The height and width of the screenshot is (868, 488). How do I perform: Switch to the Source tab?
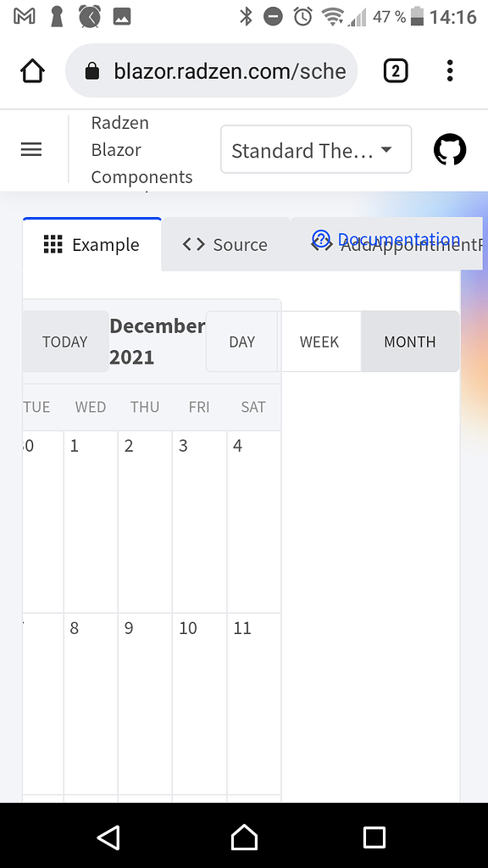(225, 244)
